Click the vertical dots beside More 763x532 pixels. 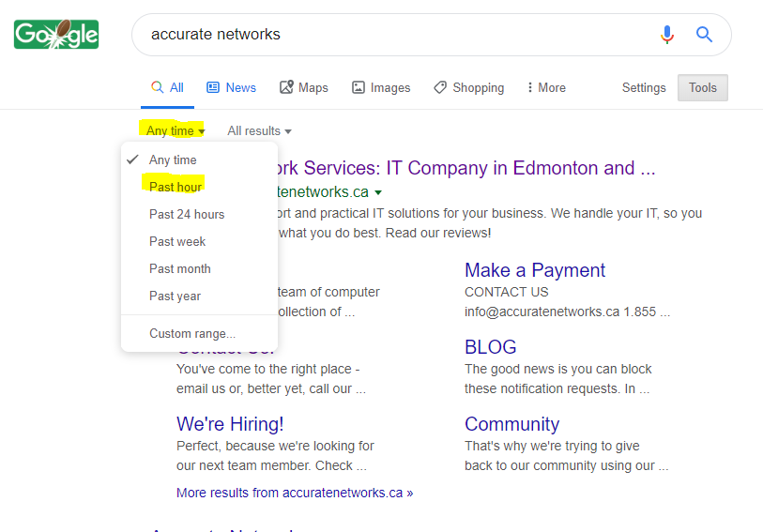pyautogui.click(x=530, y=87)
